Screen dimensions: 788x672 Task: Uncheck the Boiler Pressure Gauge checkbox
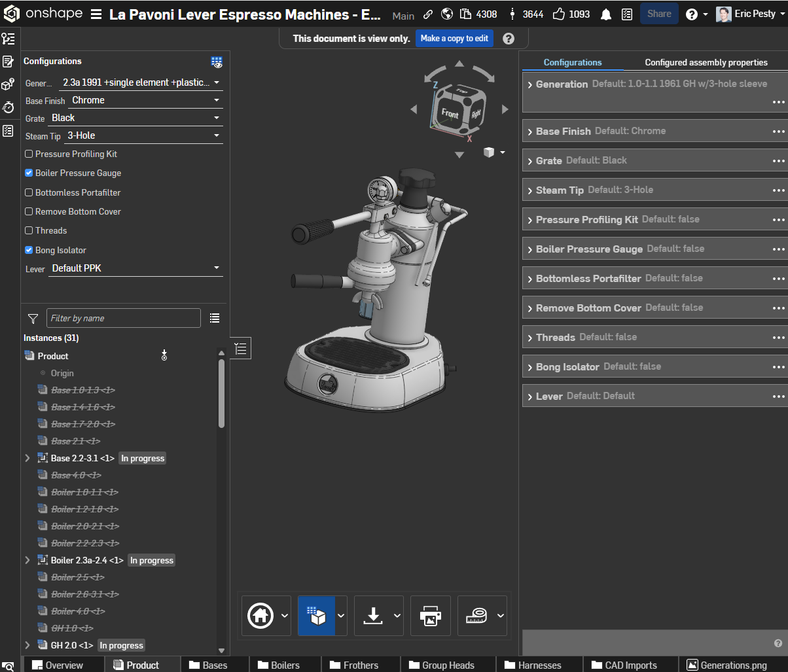(x=29, y=173)
